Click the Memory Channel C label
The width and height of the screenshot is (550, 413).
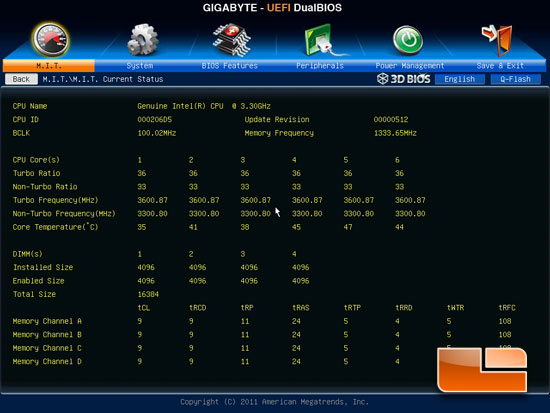[x=47, y=348]
